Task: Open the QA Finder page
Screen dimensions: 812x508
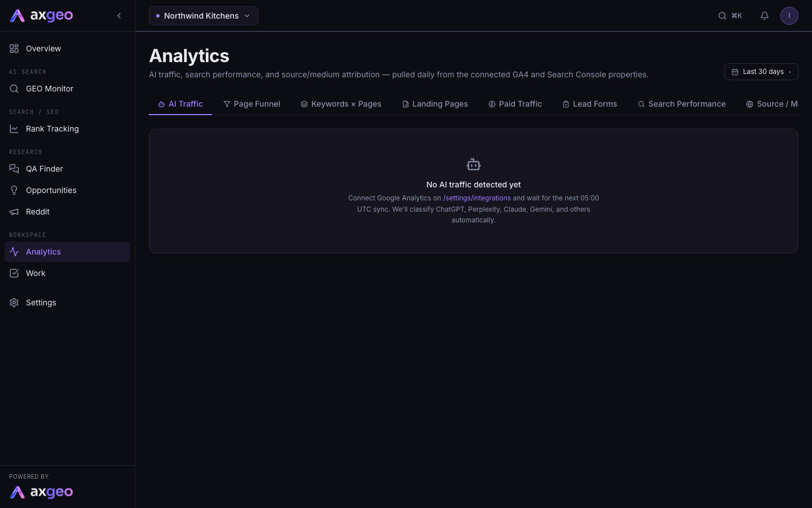Action: tap(67, 169)
